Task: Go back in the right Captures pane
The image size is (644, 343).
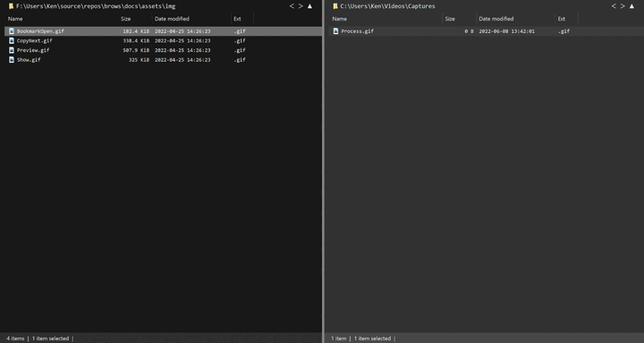Action: coord(614,6)
